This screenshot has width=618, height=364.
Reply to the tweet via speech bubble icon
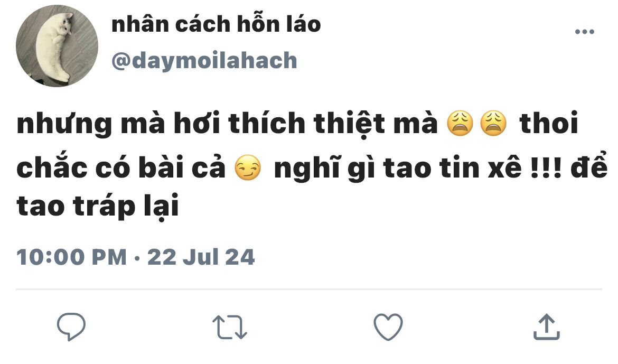click(71, 326)
